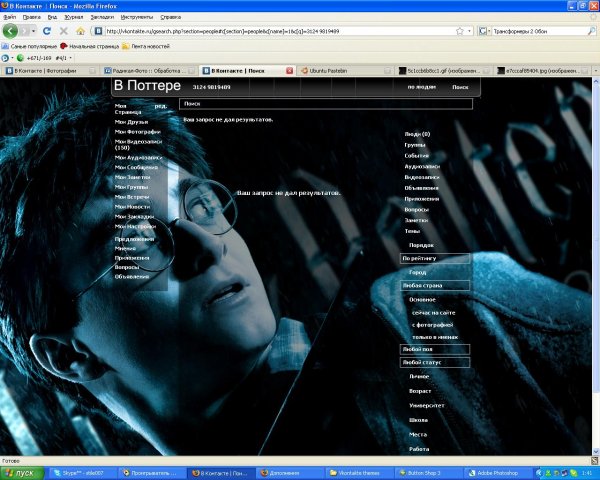Open the URL history dropdown arrow

coord(470,31)
